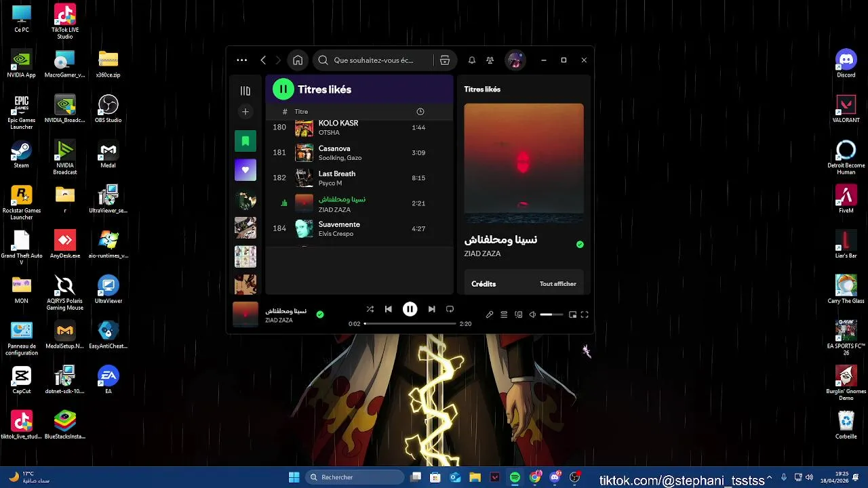
Task: Open TikTok LIVE Studio icon
Action: pos(64,22)
